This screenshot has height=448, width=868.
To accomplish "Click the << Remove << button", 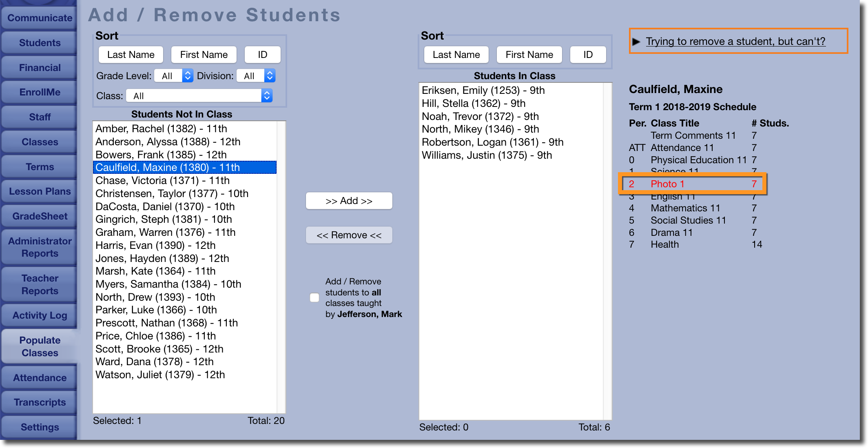I will point(349,235).
